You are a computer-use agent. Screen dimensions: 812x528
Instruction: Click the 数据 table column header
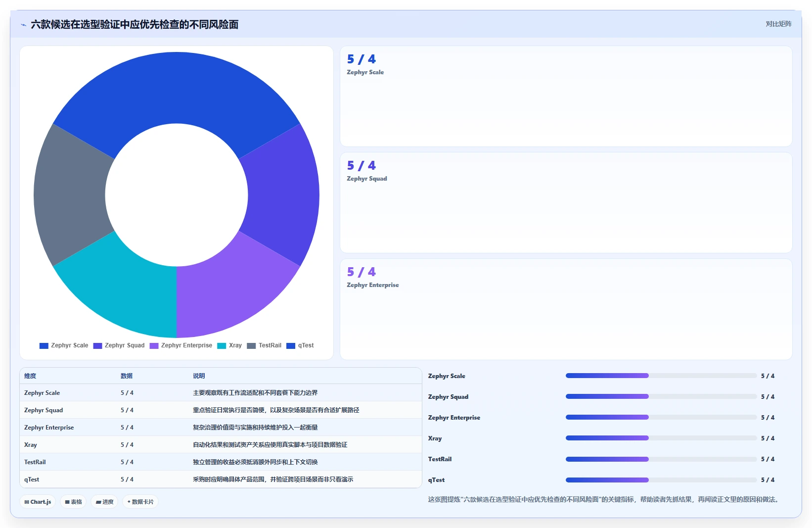pos(127,376)
